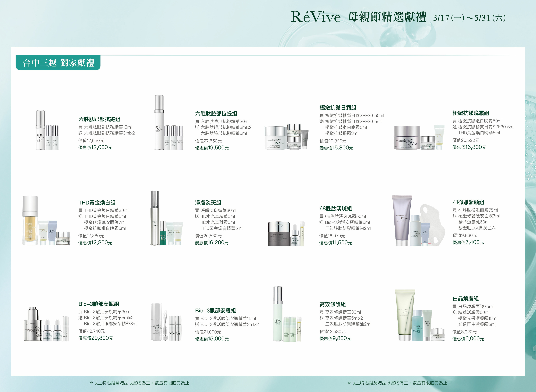Viewport: 536px width, 392px height.
Task: Open the 淨膚淡斑組 product image
Action: [x=167, y=218]
